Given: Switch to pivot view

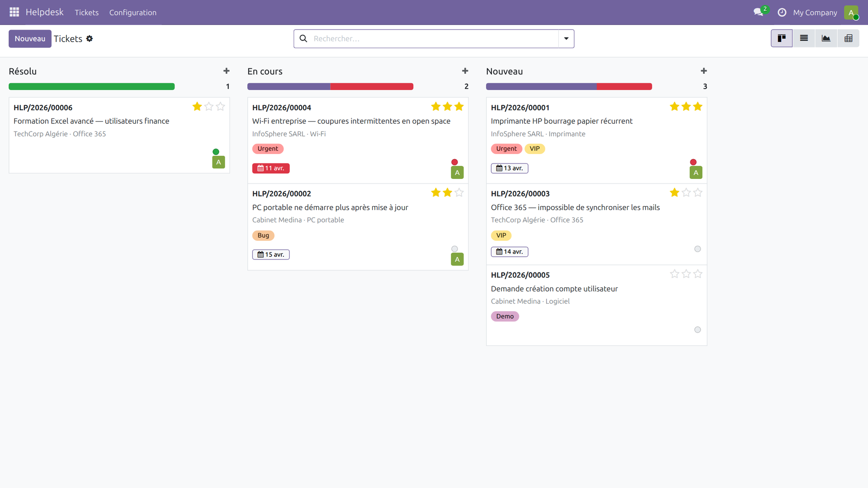Looking at the screenshot, I should [849, 38].
